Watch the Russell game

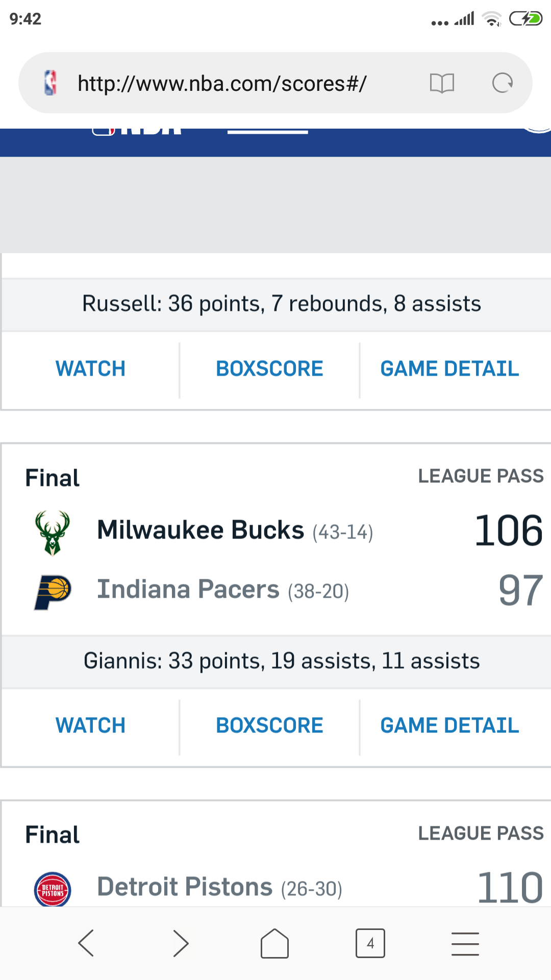coord(90,369)
